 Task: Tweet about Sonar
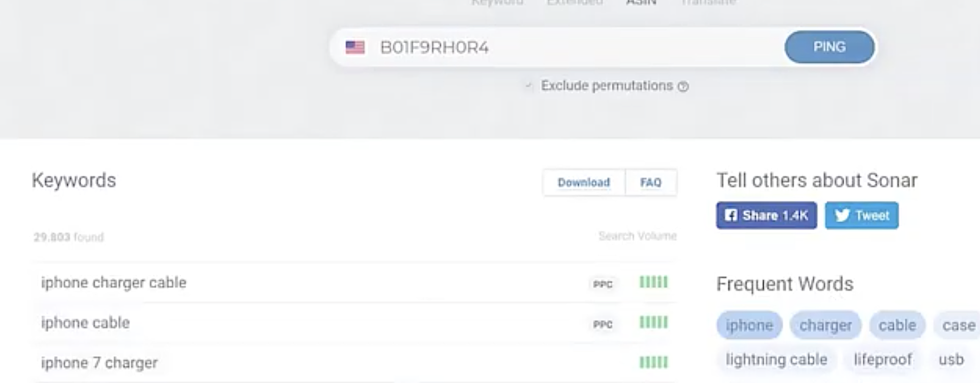pyautogui.click(x=862, y=215)
